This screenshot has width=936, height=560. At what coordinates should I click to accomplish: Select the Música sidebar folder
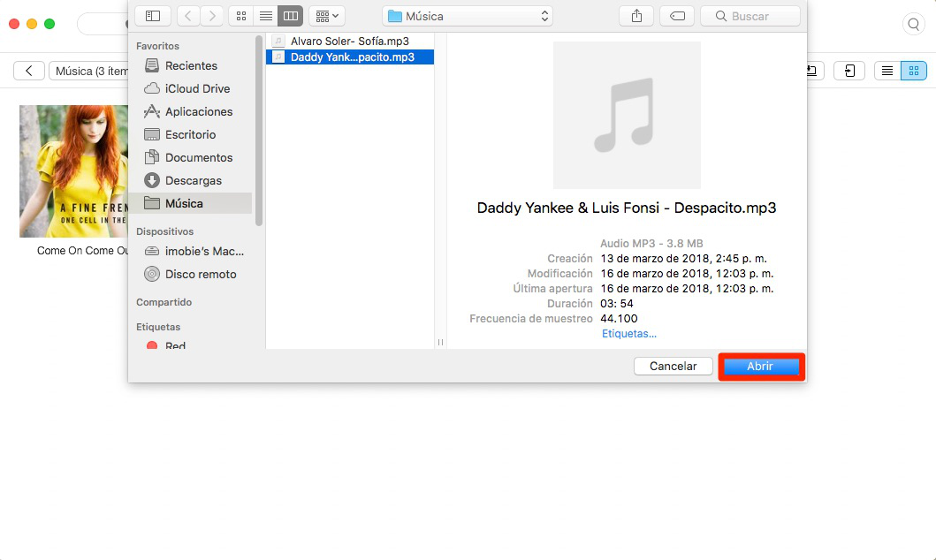pos(190,203)
